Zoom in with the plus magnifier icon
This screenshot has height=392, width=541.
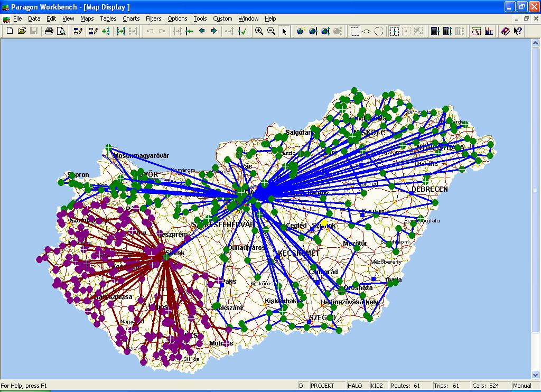click(x=259, y=31)
